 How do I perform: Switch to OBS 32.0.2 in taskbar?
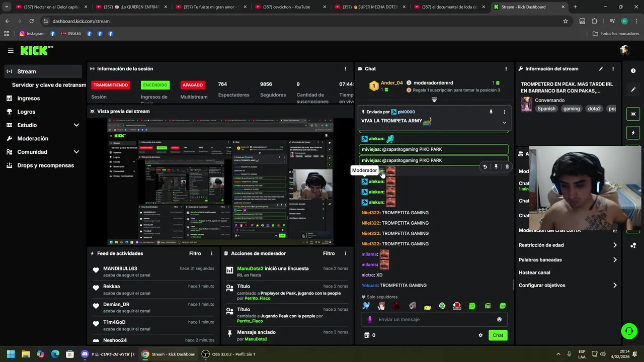pos(229,354)
